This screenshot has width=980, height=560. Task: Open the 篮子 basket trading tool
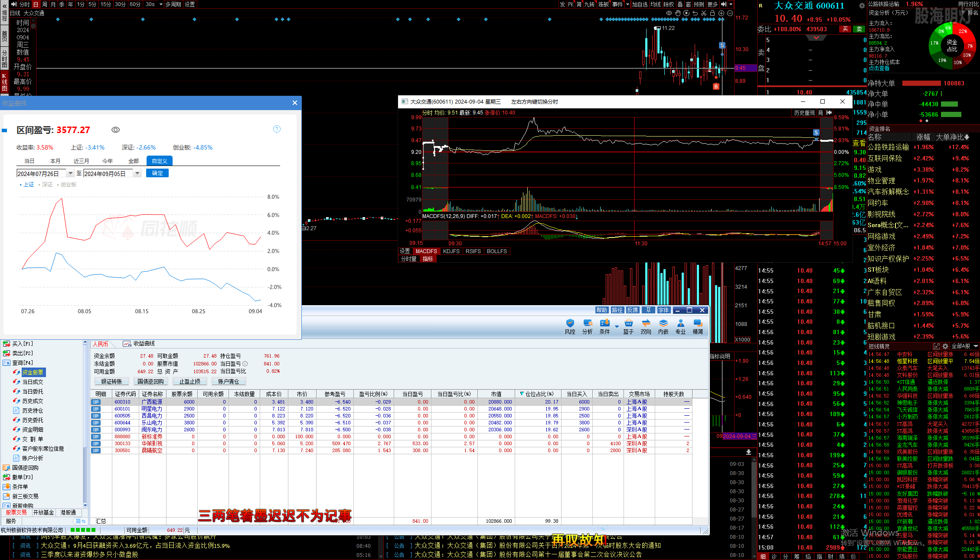click(628, 327)
